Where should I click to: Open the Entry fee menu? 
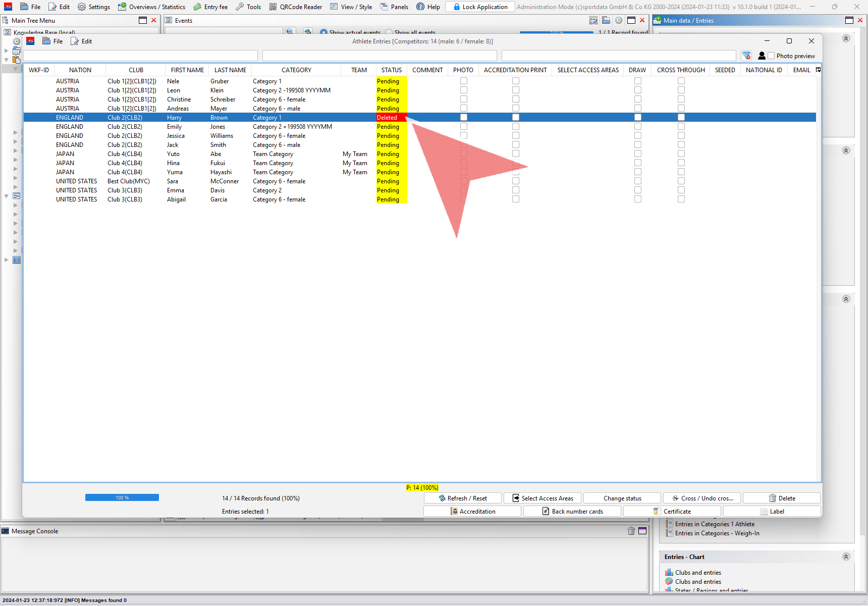210,7
